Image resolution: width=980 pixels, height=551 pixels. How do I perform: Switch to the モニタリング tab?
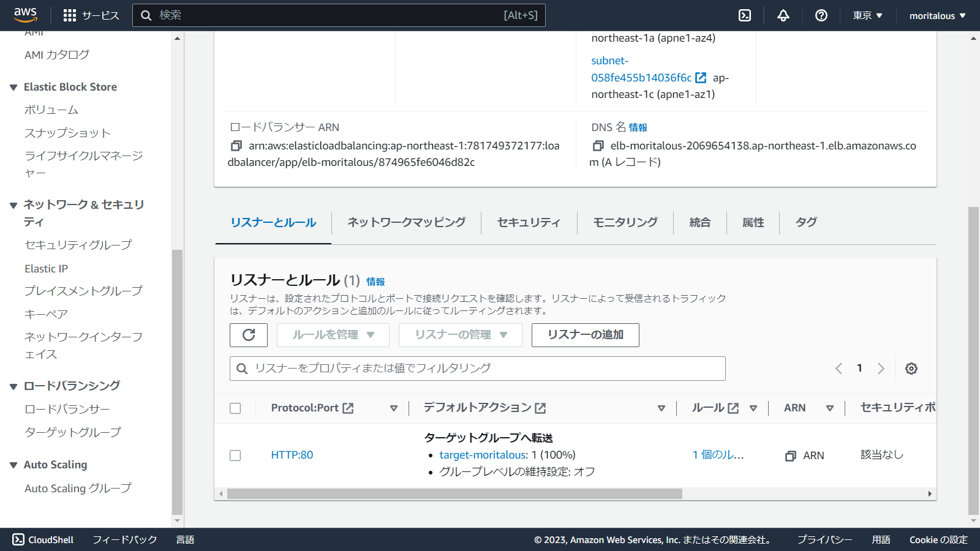point(624,222)
